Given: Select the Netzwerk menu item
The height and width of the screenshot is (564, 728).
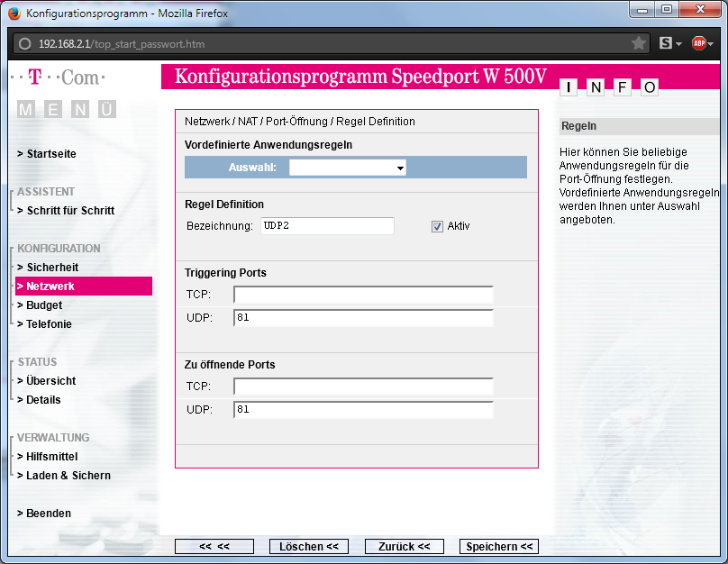Looking at the screenshot, I should coord(84,286).
